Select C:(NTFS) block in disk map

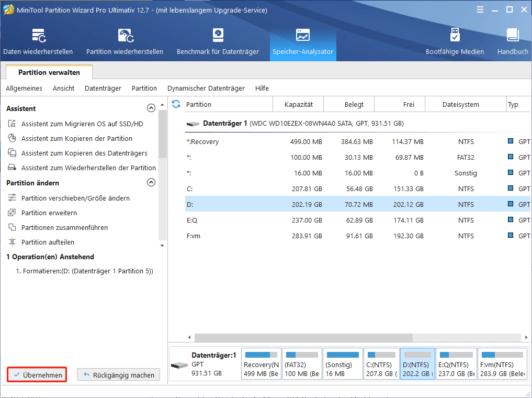381,364
